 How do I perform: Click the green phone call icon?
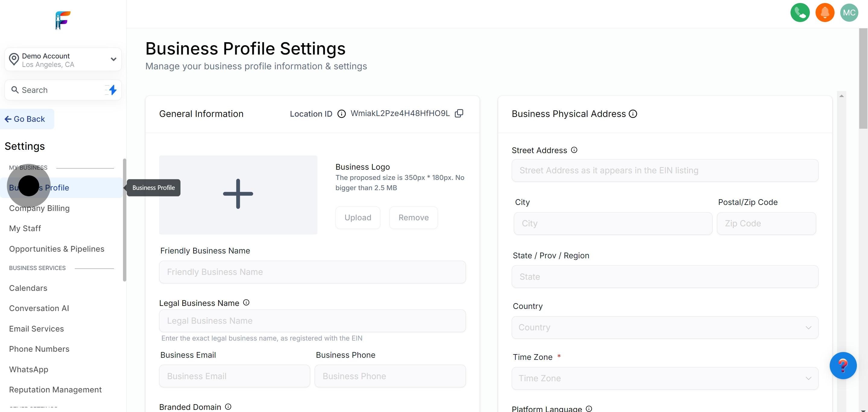click(800, 12)
